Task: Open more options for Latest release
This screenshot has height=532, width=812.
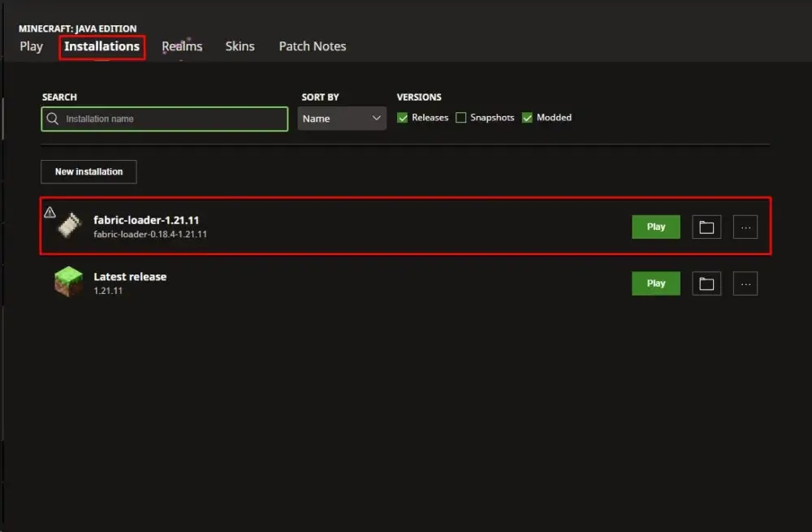Action: 745,283
